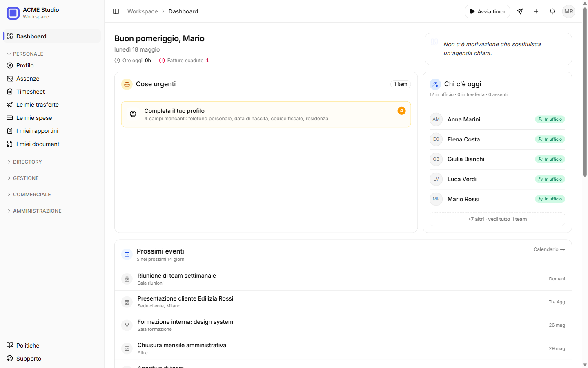Start the timer with Avvia timer
The image size is (588, 368).
tap(488, 11)
